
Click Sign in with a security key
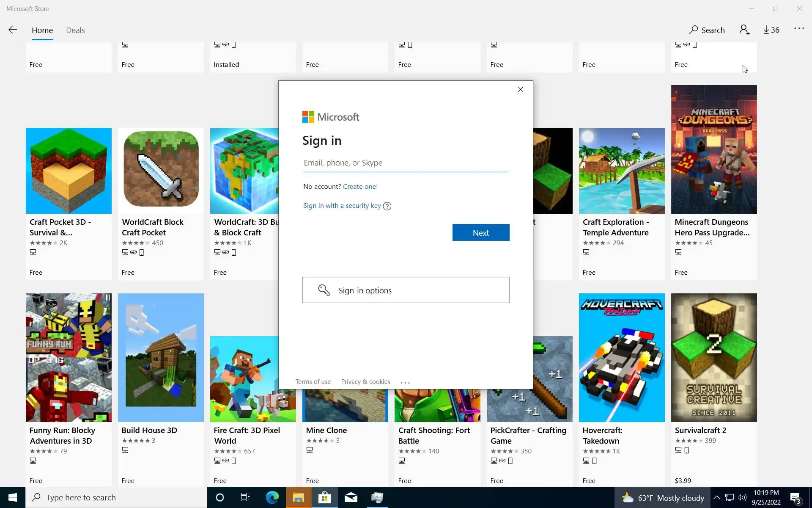pos(342,206)
